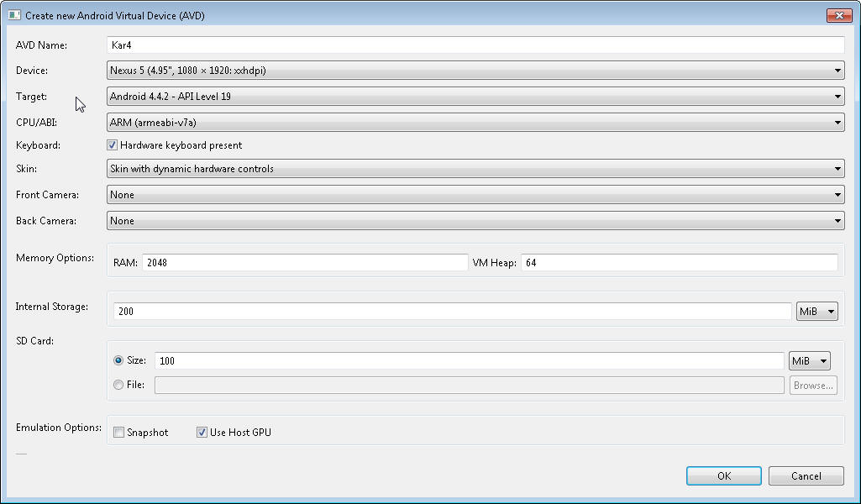
Task: Edit the AVD Name field containing Kar4
Action: coord(475,45)
